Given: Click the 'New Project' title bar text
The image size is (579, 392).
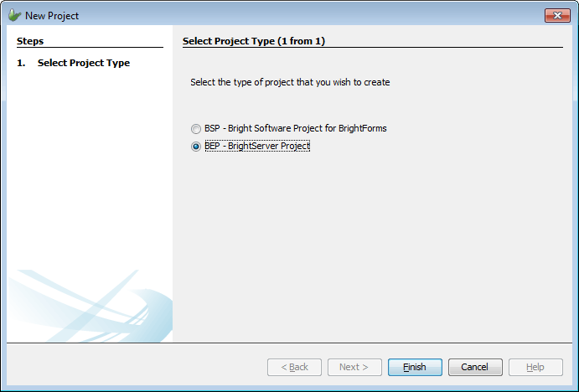Looking at the screenshot, I should 52,16.
